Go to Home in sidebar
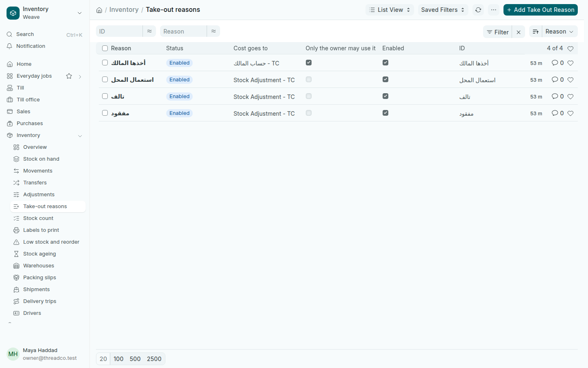Viewport: 588px width, 368px height. pyautogui.click(x=45, y=64)
